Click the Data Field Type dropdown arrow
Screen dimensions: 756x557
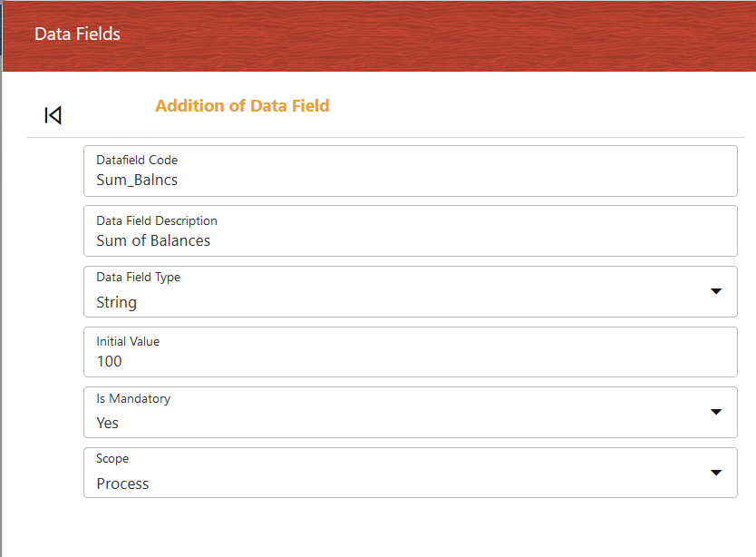(x=716, y=291)
